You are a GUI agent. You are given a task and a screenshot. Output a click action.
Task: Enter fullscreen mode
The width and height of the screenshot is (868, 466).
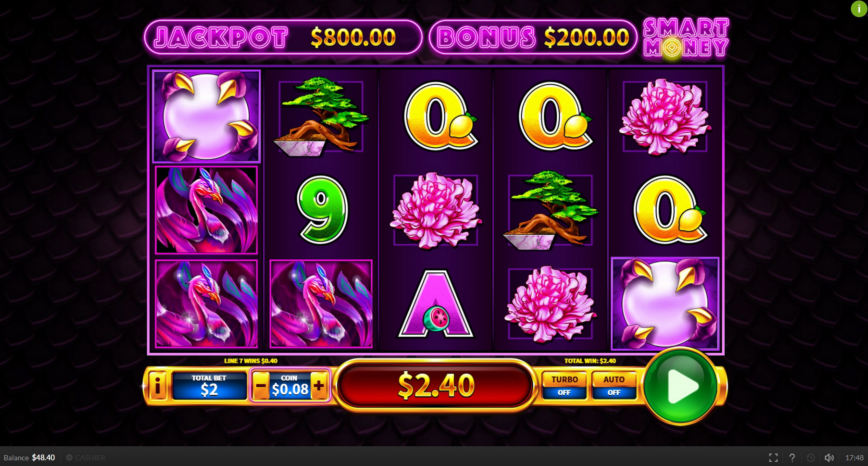tap(773, 458)
